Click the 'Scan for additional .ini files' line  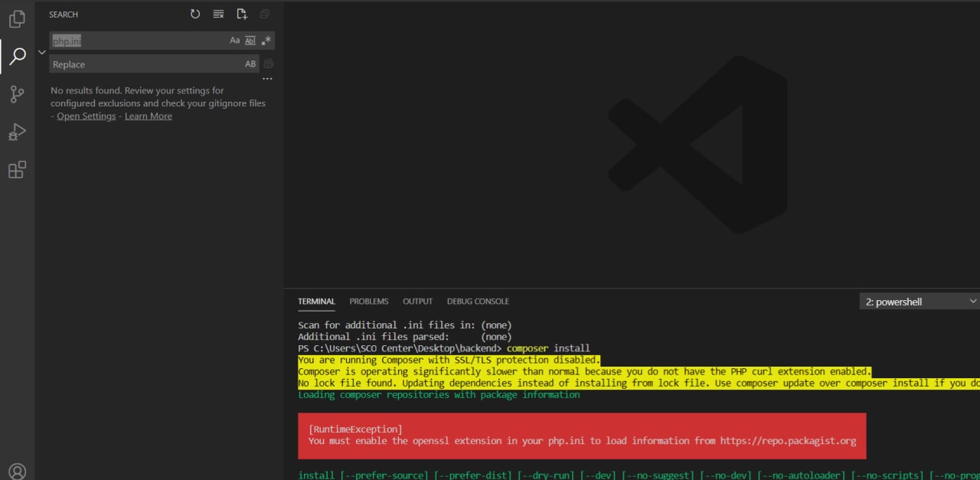(x=405, y=325)
